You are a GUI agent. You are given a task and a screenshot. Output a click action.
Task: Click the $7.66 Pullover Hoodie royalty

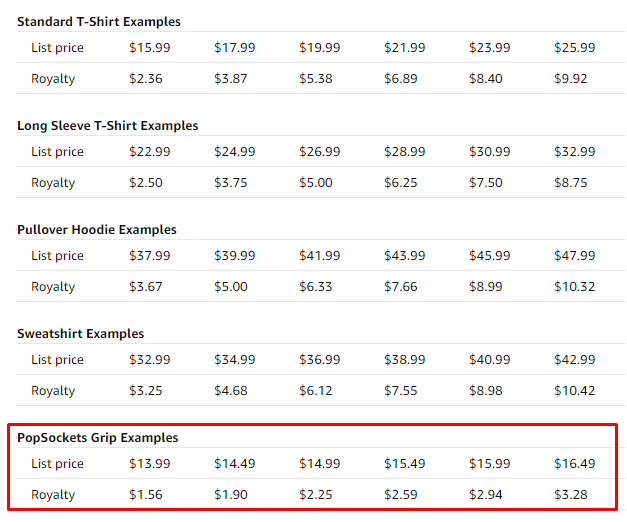tap(401, 286)
